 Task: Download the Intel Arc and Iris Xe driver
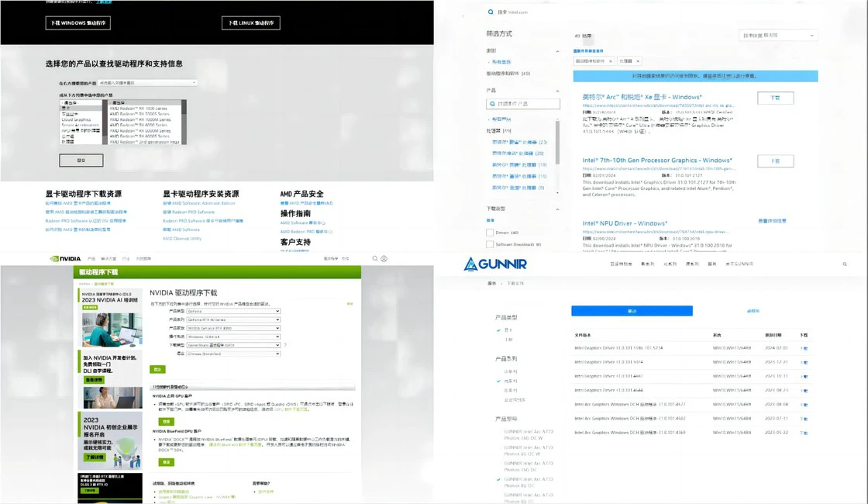pos(775,98)
